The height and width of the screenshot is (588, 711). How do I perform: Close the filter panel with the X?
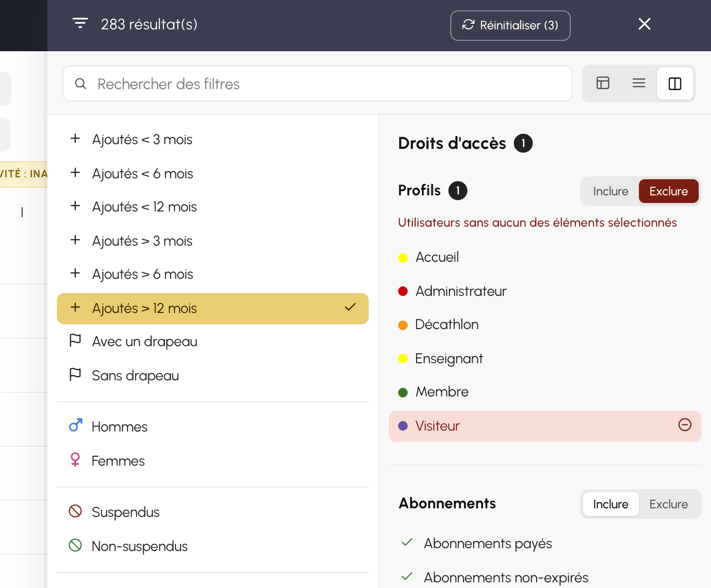[644, 24]
